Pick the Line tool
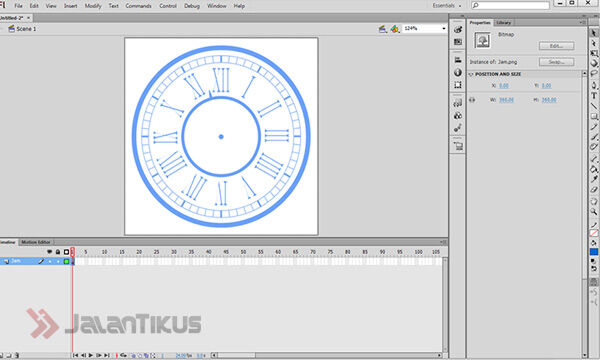Screen dimensions: 600x360 click(594, 106)
